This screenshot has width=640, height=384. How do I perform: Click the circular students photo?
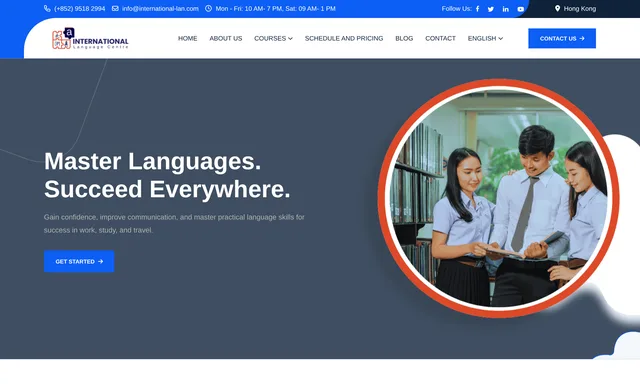[x=498, y=198]
